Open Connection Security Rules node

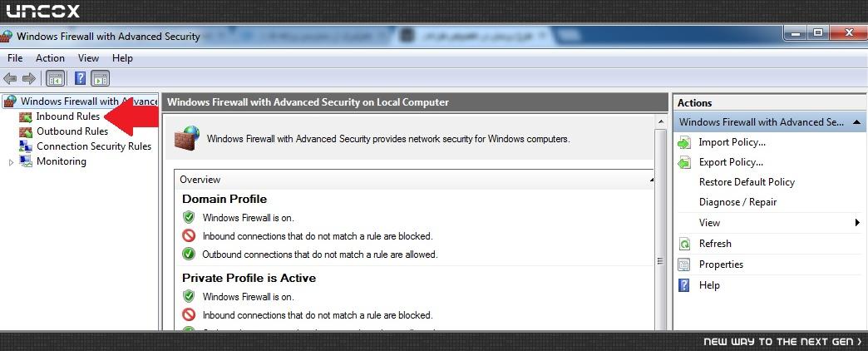(94, 146)
